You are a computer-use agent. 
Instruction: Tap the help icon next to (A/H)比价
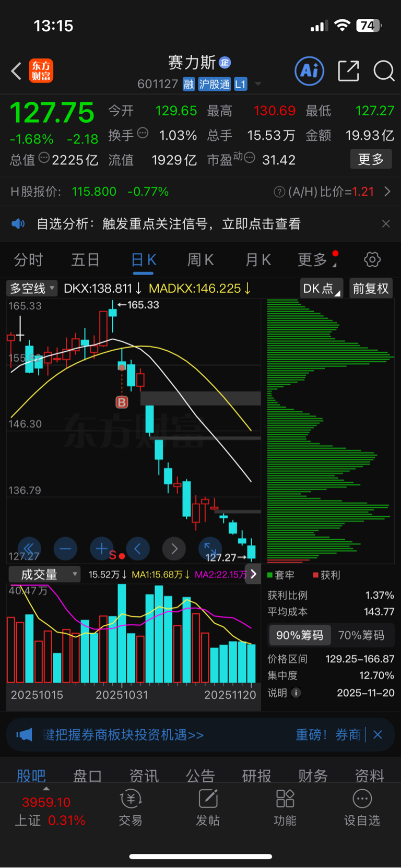tap(279, 192)
